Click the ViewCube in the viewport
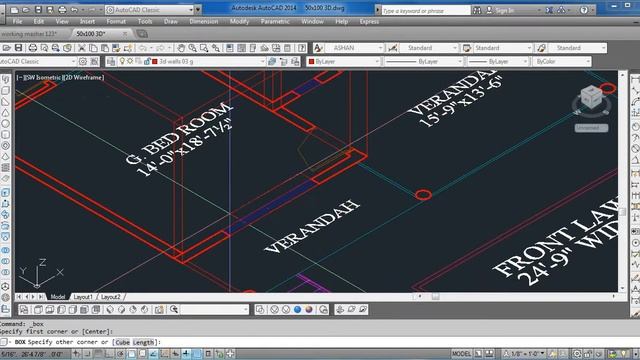This screenshot has height=360, width=640. 591,97
